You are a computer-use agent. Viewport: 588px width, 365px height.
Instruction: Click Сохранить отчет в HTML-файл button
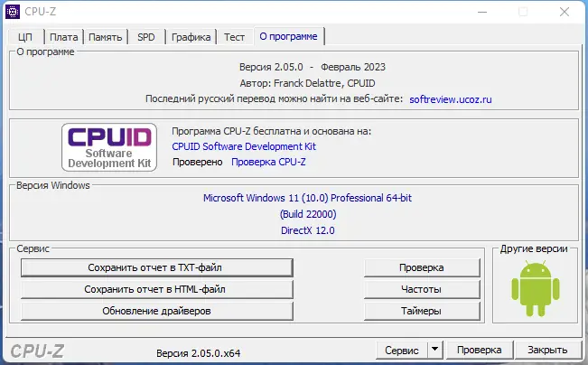click(x=157, y=289)
